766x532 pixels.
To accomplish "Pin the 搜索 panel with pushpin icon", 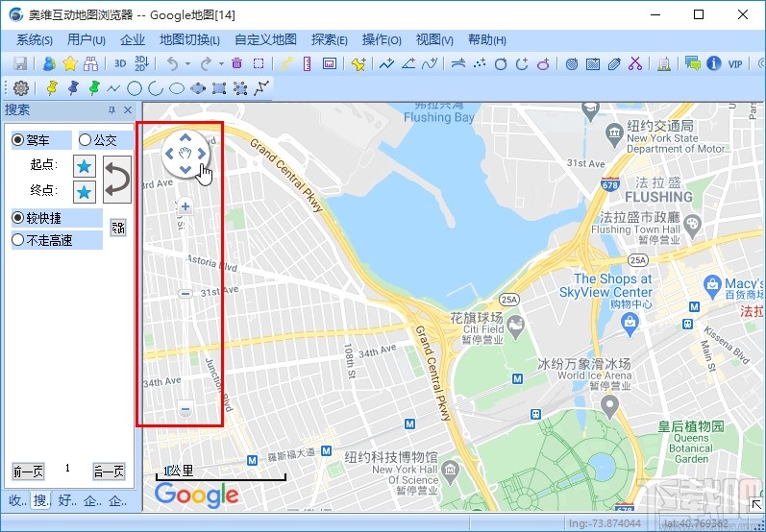I will coord(111,110).
